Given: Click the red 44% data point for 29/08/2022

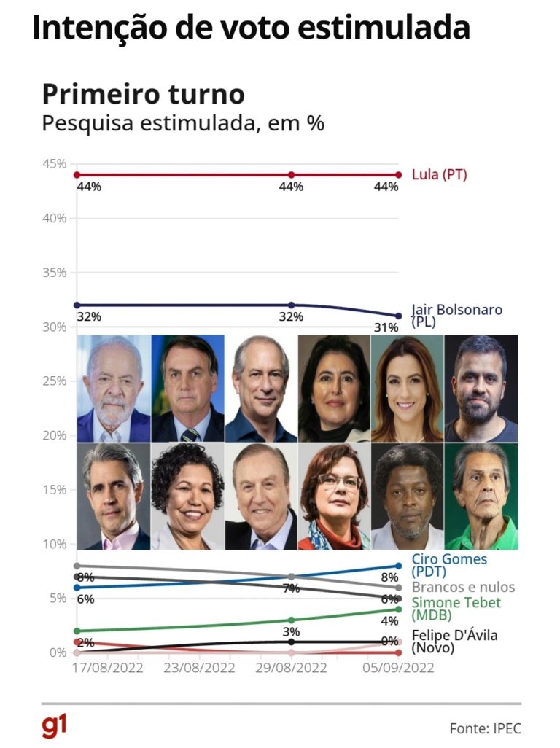Looking at the screenshot, I should coord(292,175).
